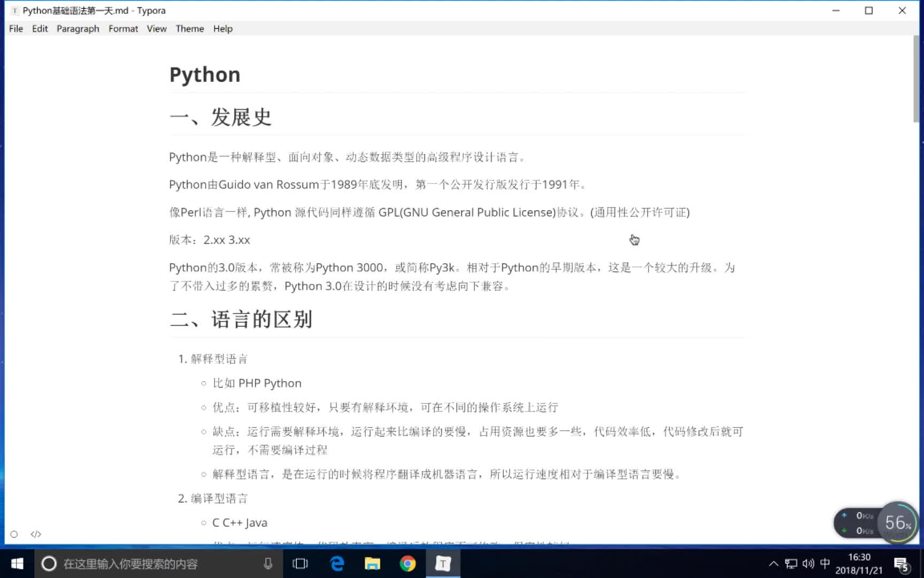Viewport: 924px width, 578px height.
Task: Click the bullet 解释型语言，是在运行的时候
Action: point(448,474)
